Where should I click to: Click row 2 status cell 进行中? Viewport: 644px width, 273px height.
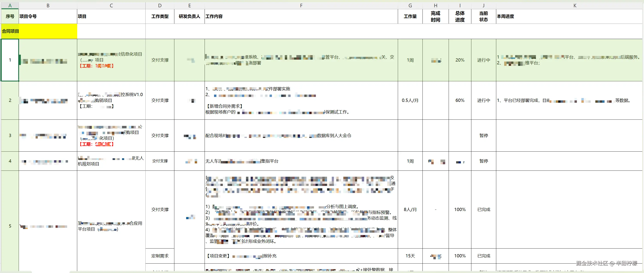pyautogui.click(x=484, y=100)
